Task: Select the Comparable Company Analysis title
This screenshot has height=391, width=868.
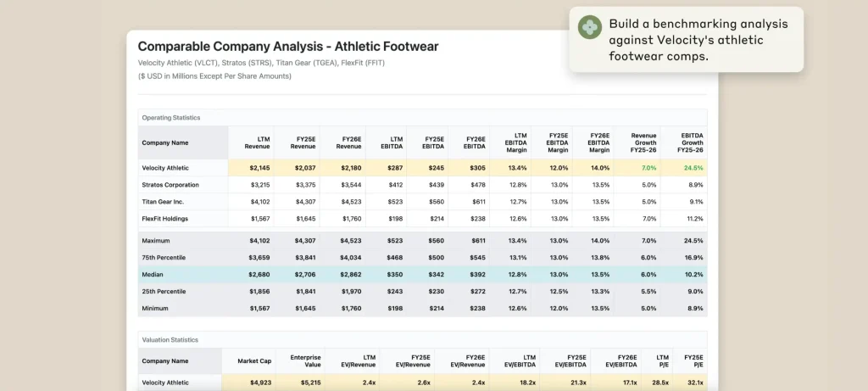Action: click(x=288, y=46)
